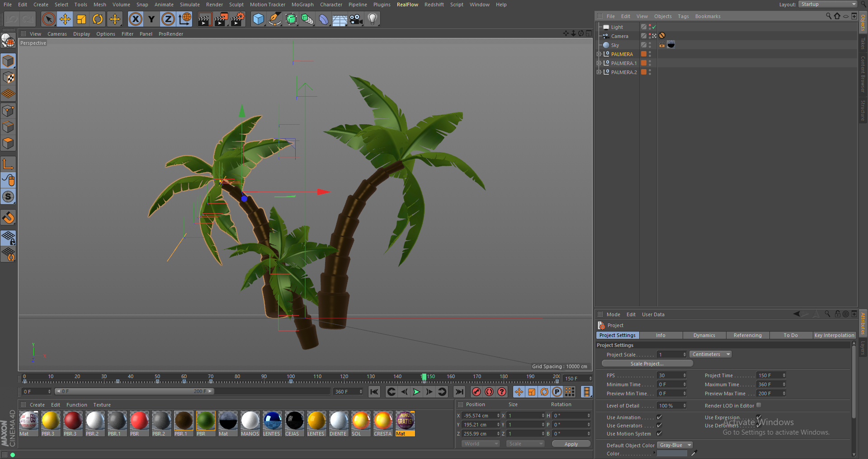Open the Gray-Blue default object color dropdown

coord(675,445)
